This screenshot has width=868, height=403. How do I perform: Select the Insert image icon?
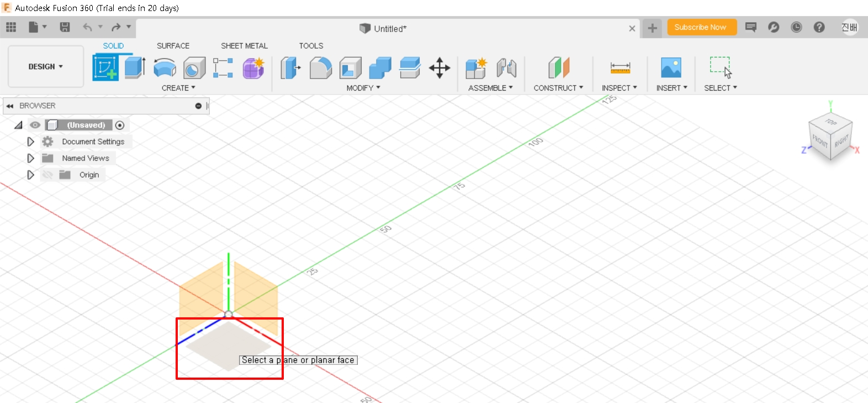671,68
